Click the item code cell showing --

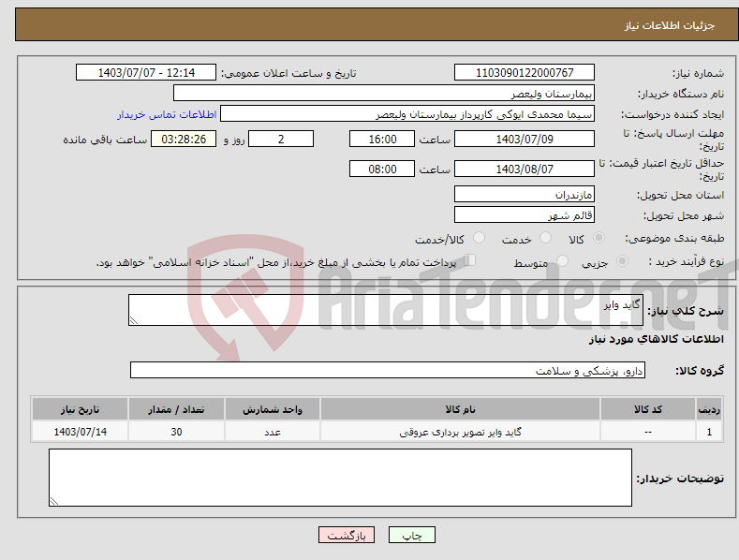[x=648, y=432]
